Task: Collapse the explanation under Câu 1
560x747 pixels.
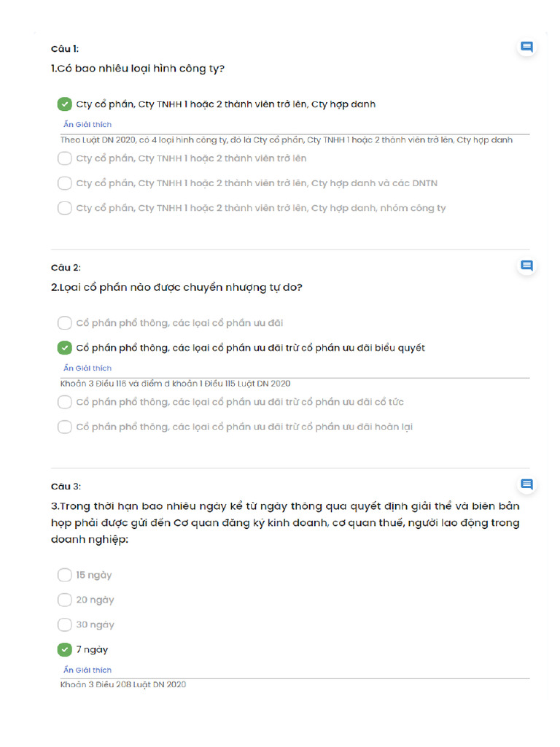Action: point(87,125)
